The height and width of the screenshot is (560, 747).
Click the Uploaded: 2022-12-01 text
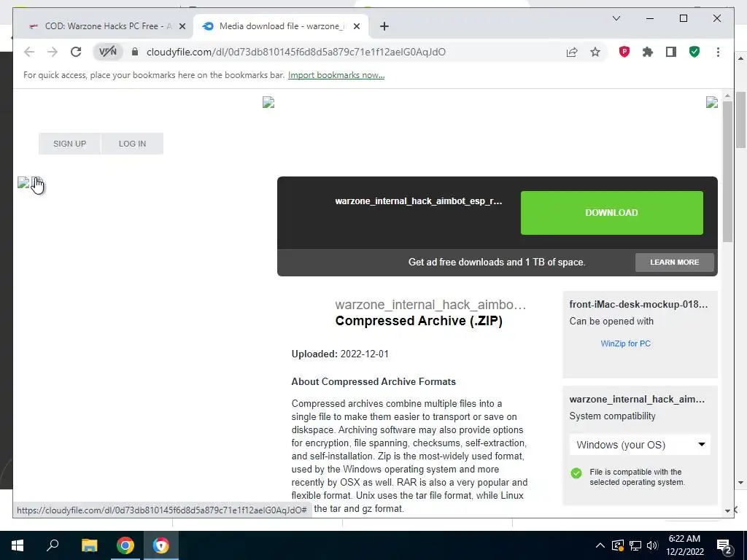(340, 354)
